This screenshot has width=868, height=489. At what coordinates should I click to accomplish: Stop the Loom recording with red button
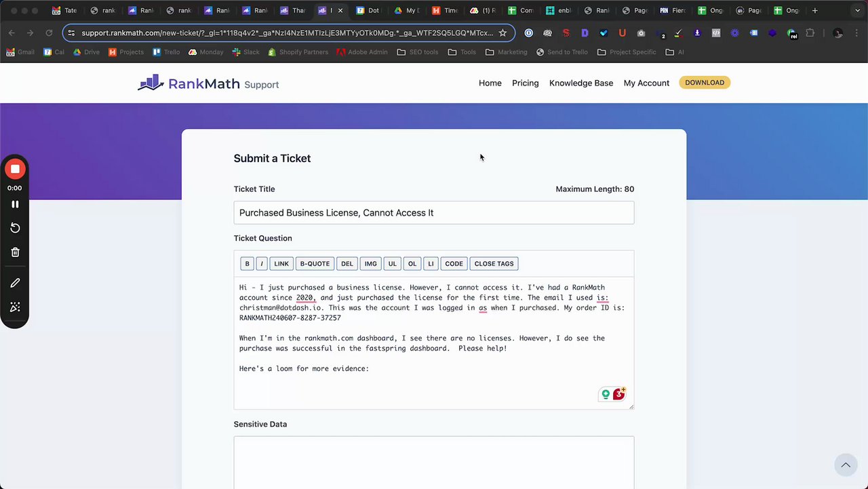pyautogui.click(x=15, y=169)
